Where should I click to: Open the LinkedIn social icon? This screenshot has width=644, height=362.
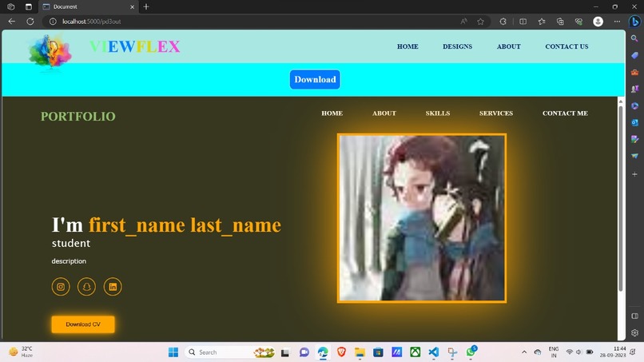point(113,286)
